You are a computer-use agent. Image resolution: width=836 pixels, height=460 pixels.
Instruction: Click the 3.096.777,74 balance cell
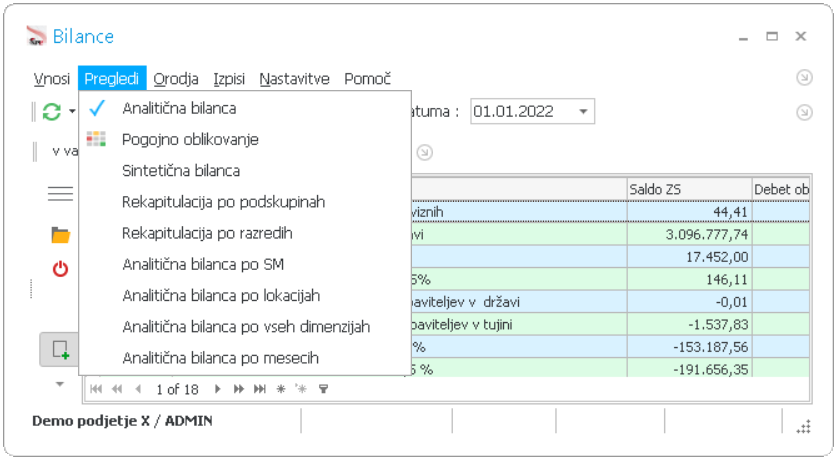coord(689,234)
